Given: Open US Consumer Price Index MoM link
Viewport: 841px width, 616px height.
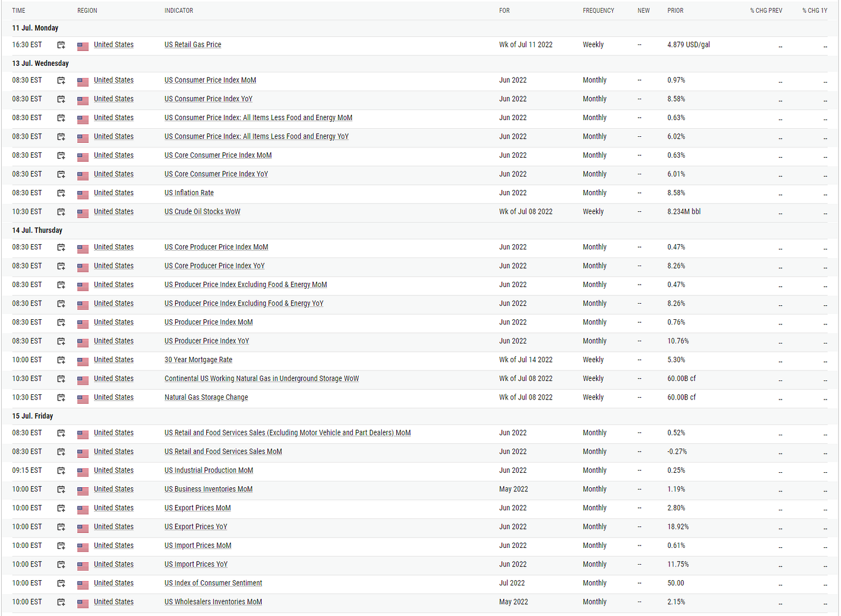Looking at the screenshot, I should (210, 80).
